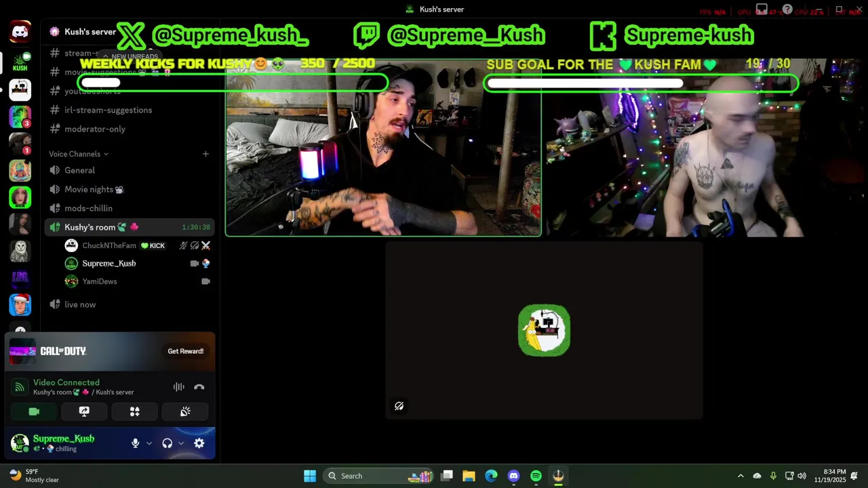
Task: Open File Explorer from taskbar
Action: click(x=469, y=476)
